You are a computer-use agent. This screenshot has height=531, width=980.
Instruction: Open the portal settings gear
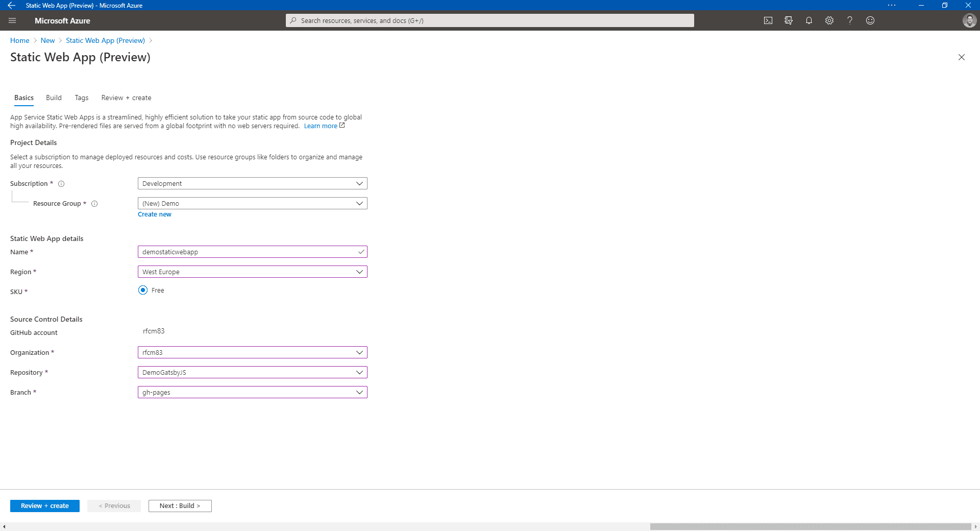click(x=829, y=20)
